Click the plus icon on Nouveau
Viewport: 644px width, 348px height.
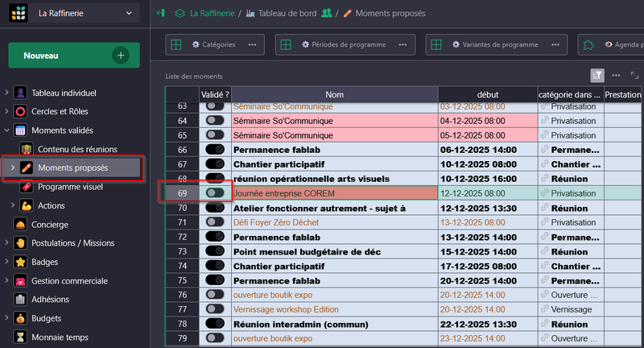pos(120,56)
